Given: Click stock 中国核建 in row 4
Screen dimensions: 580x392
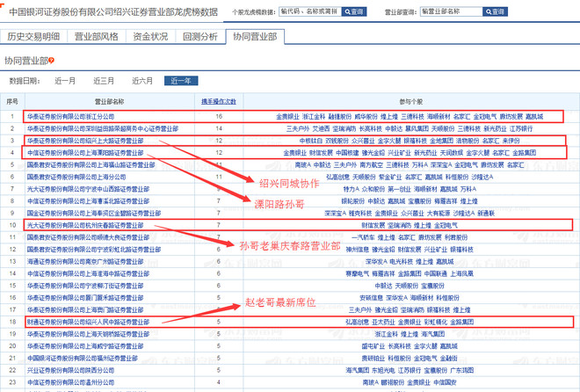Looking at the screenshot, I should click(x=347, y=152).
